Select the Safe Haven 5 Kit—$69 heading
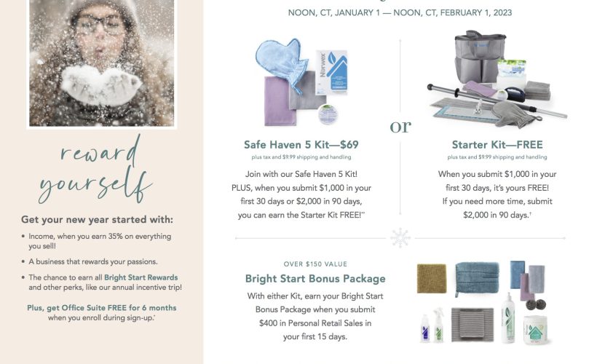This screenshot has width=597, height=364. (301, 145)
